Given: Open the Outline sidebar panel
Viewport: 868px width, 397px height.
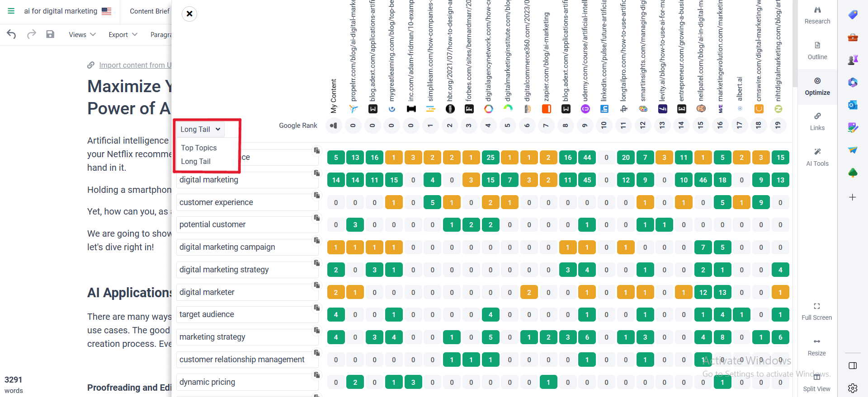Looking at the screenshot, I should pyautogui.click(x=817, y=51).
